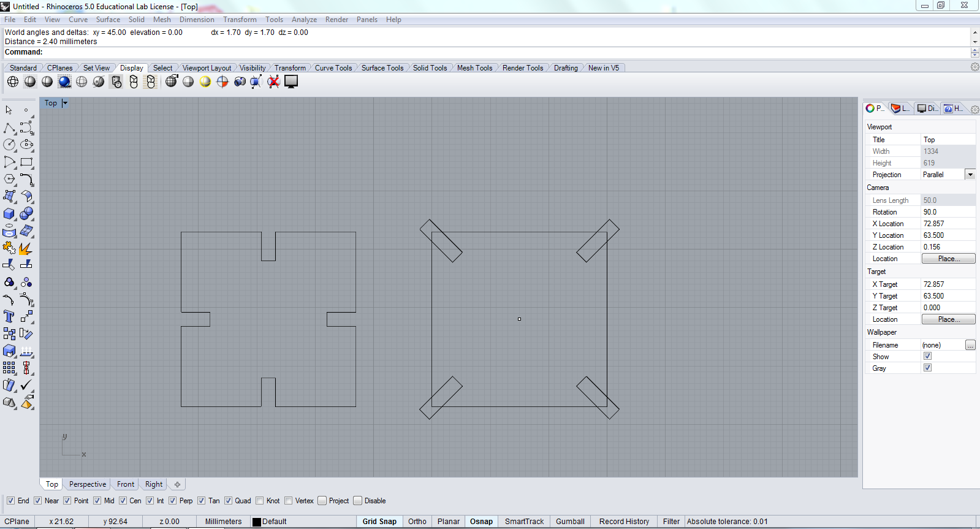Viewport: 980px width, 529px height.
Task: Select the Polygon tool in sidebar
Action: tap(9, 179)
